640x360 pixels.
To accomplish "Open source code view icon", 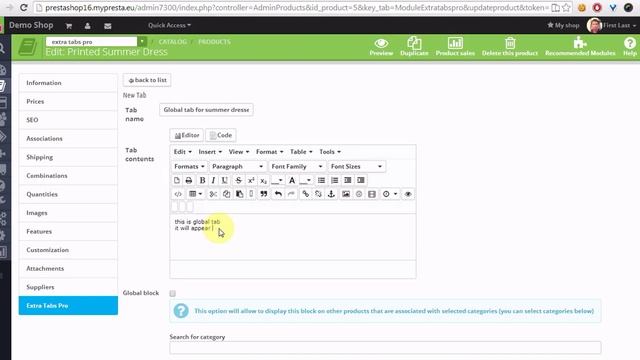I will tap(178, 194).
